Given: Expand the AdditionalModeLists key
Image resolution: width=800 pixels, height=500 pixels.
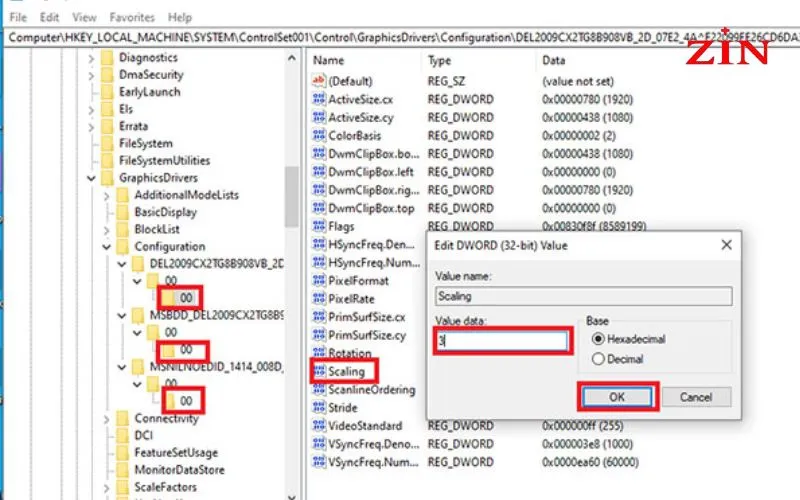Looking at the screenshot, I should (x=107, y=195).
